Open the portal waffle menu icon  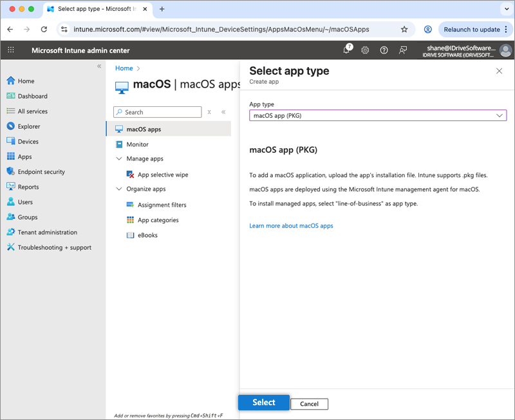[11, 50]
